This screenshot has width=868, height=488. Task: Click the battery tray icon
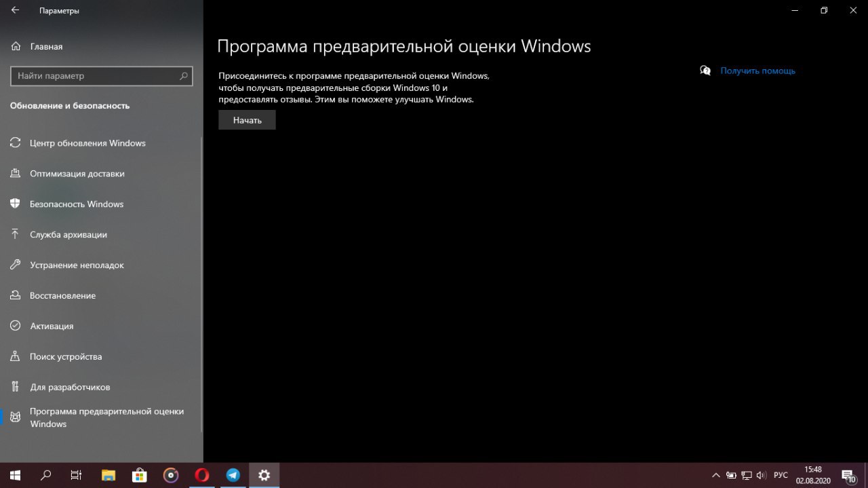coord(731,475)
